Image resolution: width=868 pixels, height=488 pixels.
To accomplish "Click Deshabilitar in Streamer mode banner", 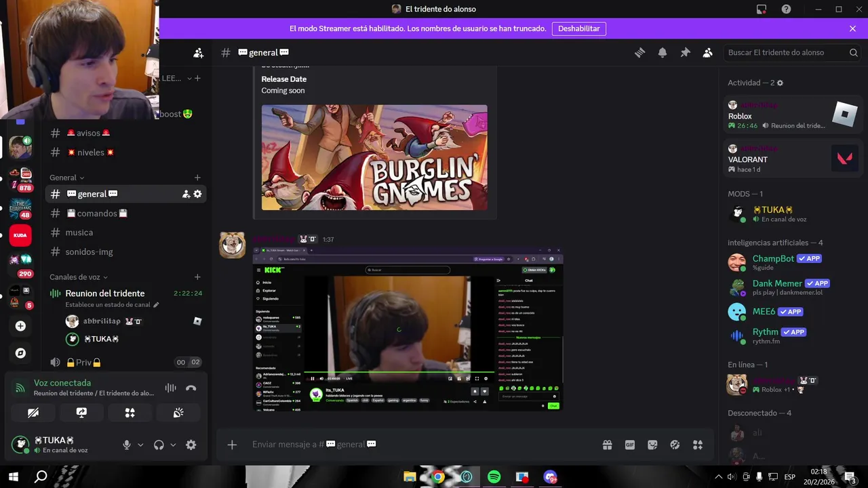I will coord(578,28).
